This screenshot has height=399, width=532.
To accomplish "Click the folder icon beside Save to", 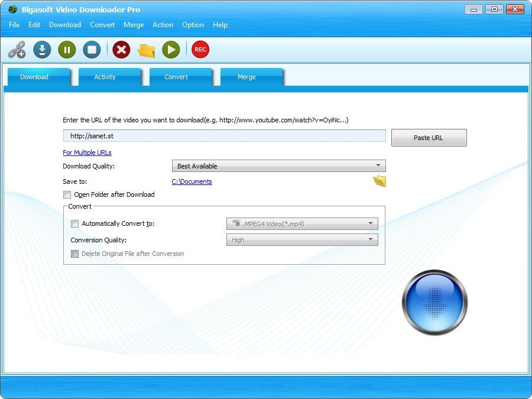I will (379, 181).
